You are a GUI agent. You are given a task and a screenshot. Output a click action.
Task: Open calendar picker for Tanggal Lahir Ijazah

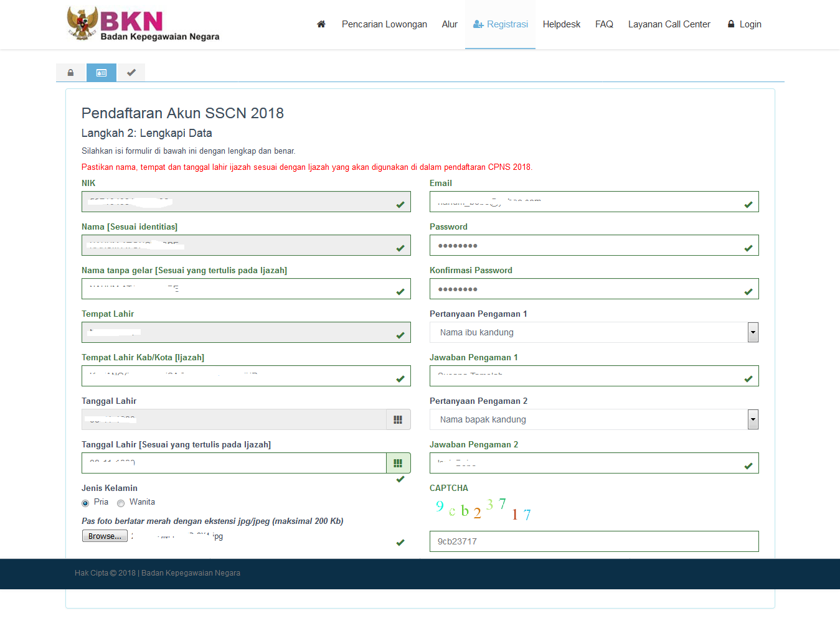click(x=398, y=463)
